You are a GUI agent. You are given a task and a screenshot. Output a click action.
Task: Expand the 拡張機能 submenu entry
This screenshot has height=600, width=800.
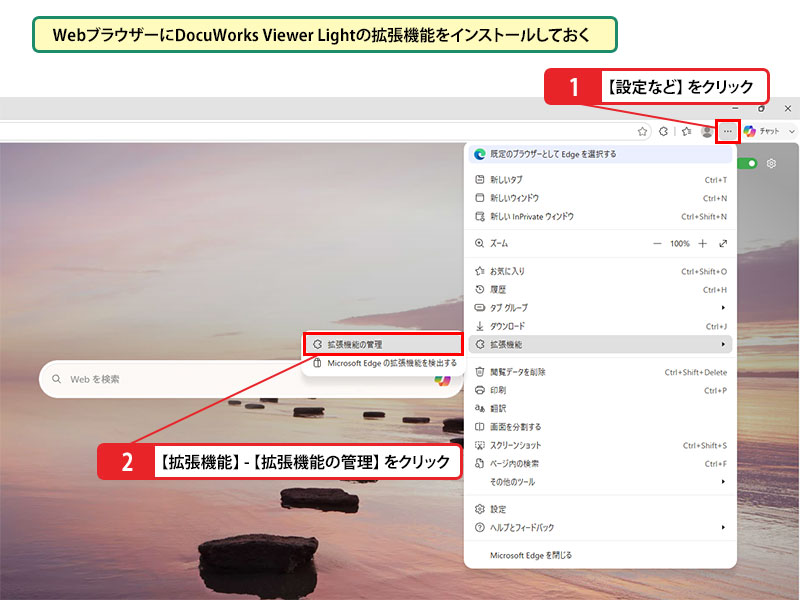[x=600, y=344]
